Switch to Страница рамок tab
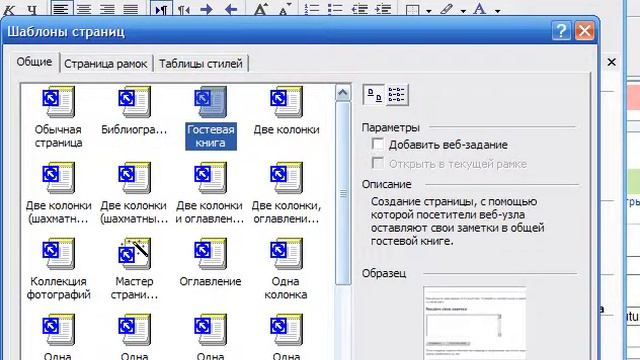The width and height of the screenshot is (640, 360). [x=106, y=64]
